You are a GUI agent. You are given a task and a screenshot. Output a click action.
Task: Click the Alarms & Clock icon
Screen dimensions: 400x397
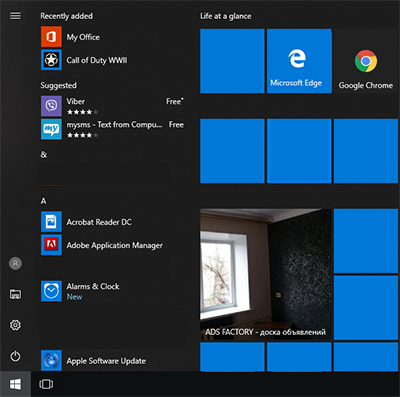(51, 291)
